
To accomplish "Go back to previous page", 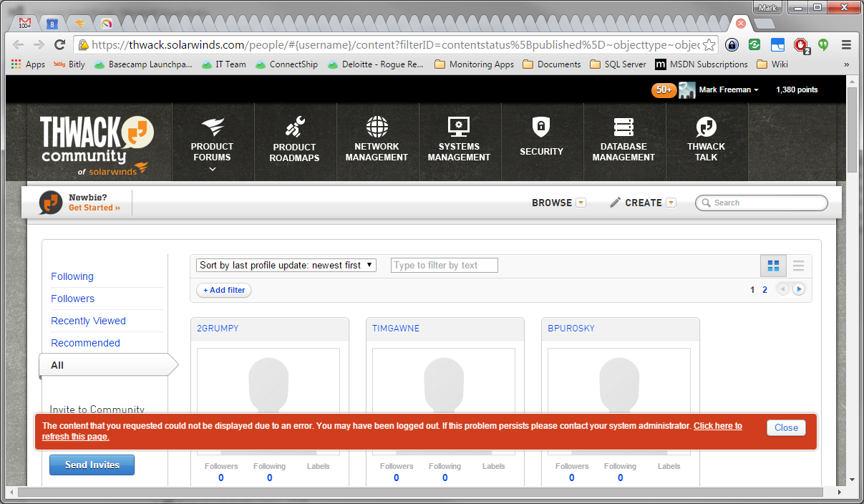I will (x=19, y=44).
